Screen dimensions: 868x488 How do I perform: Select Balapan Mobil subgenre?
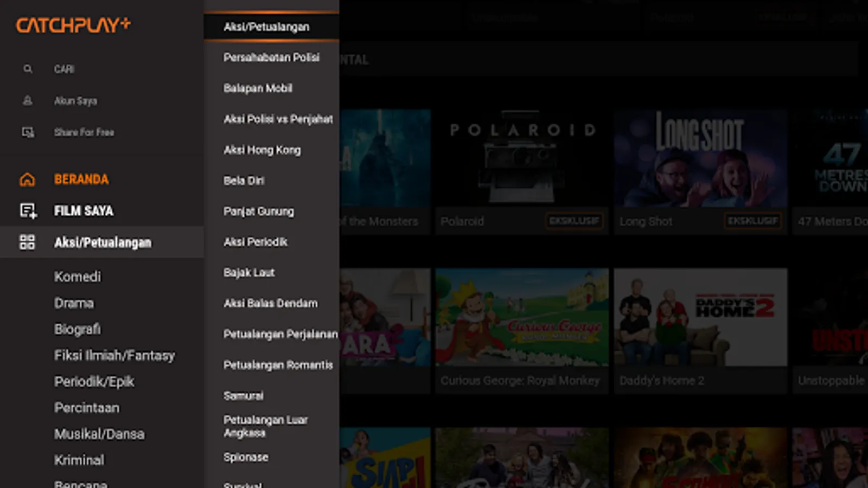[x=258, y=88]
